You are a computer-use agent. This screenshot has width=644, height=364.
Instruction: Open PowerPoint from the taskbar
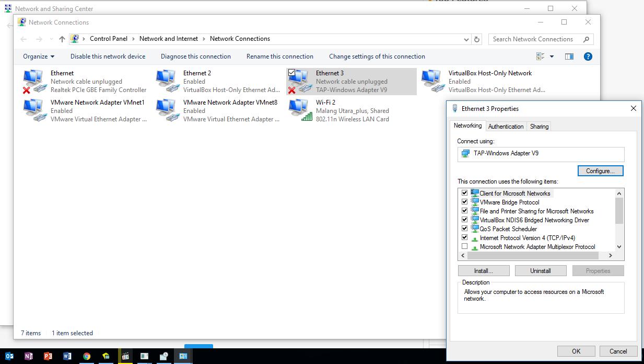(x=48, y=356)
